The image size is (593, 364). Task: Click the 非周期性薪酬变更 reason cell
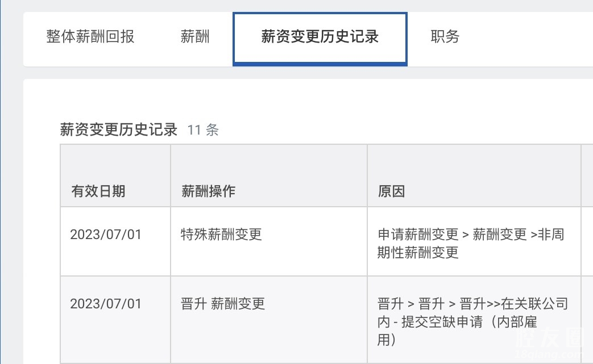point(471,243)
